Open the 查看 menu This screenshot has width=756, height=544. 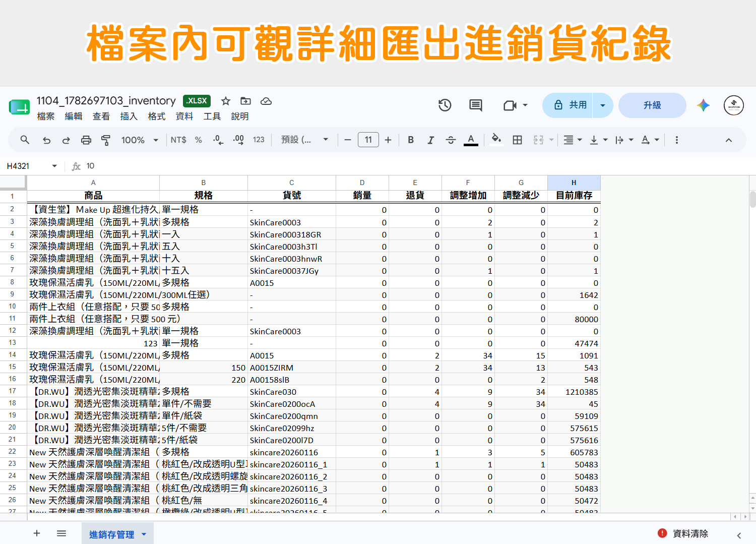[x=101, y=116]
